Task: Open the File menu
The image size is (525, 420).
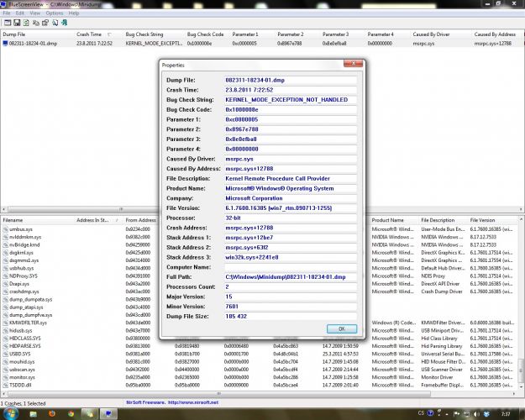Action: (7, 13)
